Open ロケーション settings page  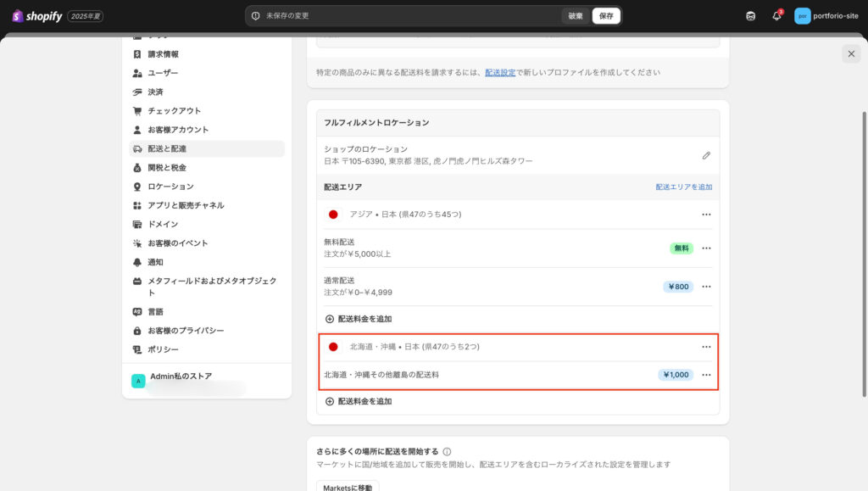(x=170, y=187)
